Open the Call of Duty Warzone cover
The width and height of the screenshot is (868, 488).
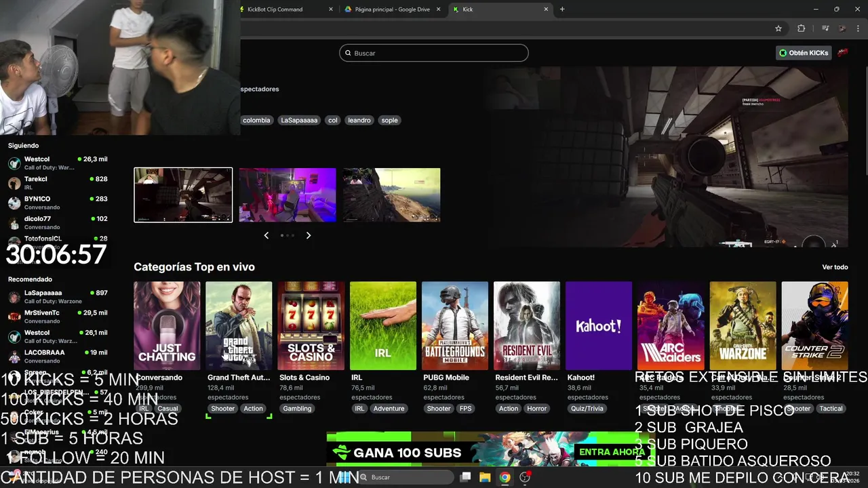(743, 326)
